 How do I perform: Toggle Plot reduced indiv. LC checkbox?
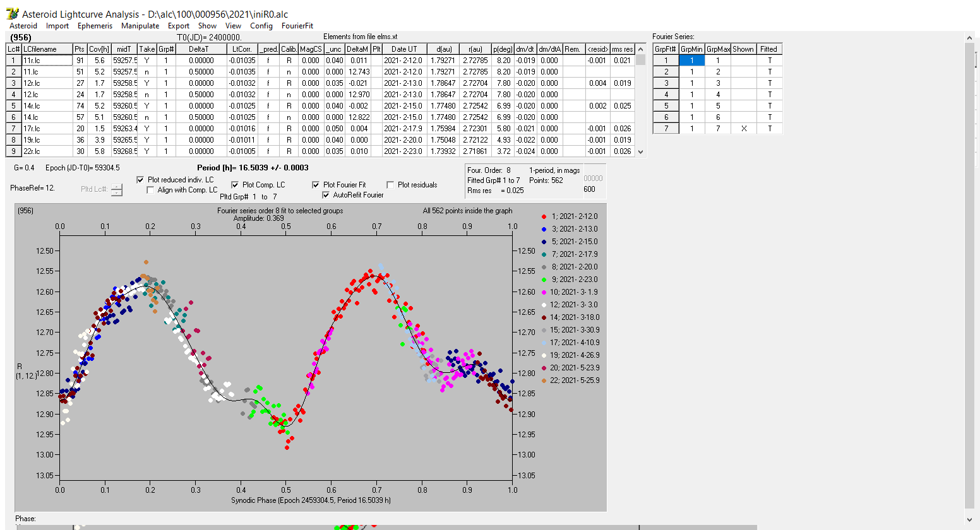(140, 180)
